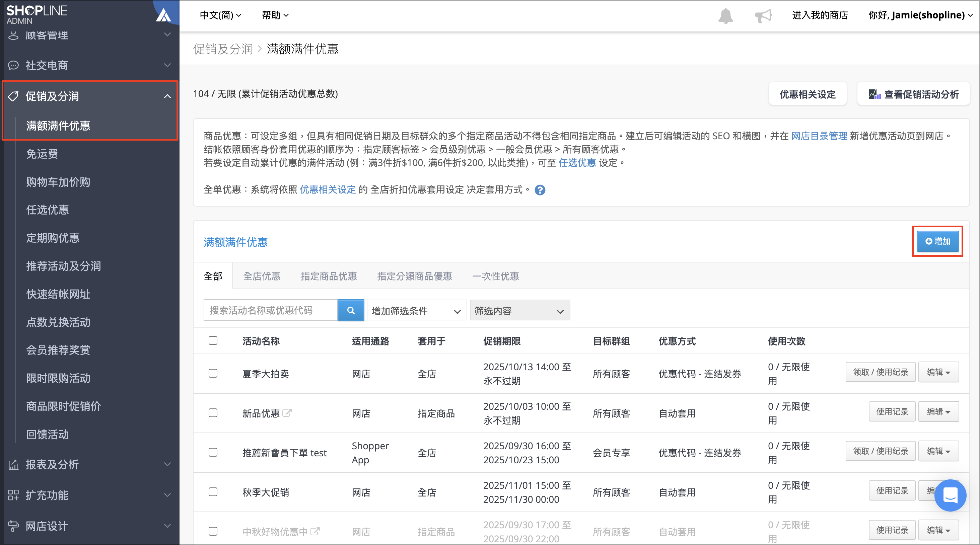Click the 网店设计 paint roller icon

(13, 526)
